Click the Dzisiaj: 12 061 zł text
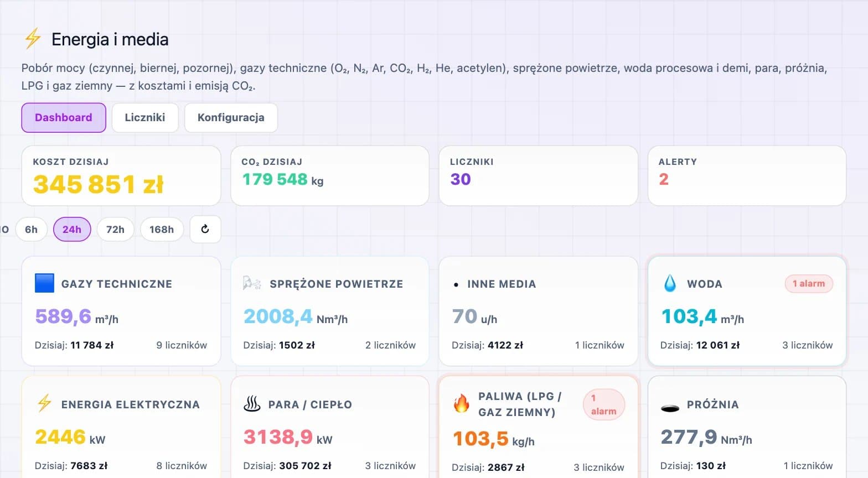Screen dimensions: 868x478 coord(700,345)
